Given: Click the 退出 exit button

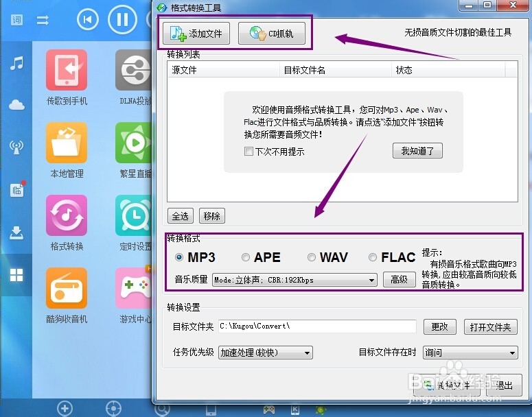Looking at the screenshot, I should click(x=504, y=385).
